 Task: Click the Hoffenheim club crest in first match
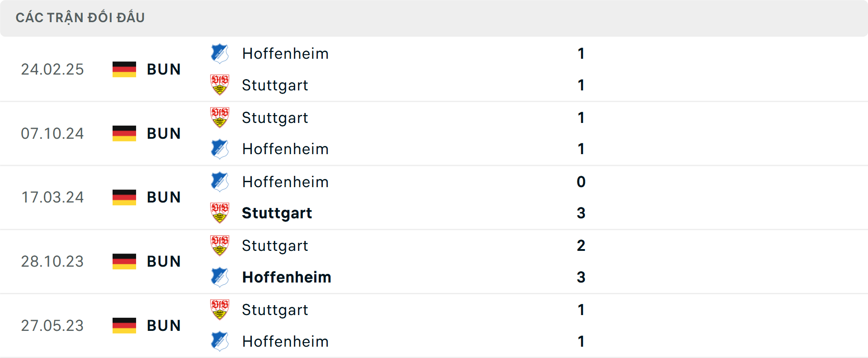[220, 53]
